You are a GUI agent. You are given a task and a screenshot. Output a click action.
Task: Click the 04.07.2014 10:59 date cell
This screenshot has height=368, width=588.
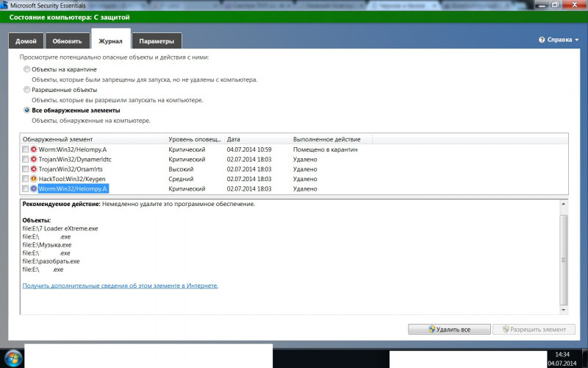(x=249, y=149)
